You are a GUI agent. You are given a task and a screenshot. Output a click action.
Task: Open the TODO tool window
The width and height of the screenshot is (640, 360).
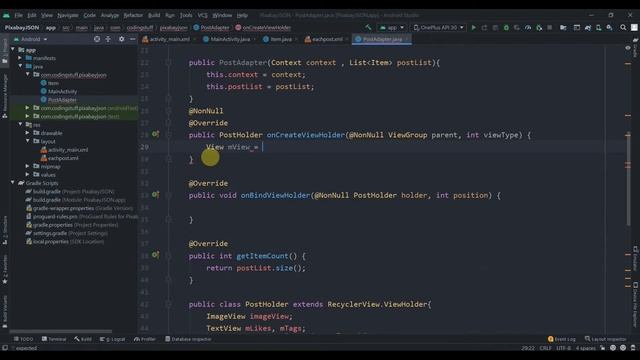[x=24, y=339]
